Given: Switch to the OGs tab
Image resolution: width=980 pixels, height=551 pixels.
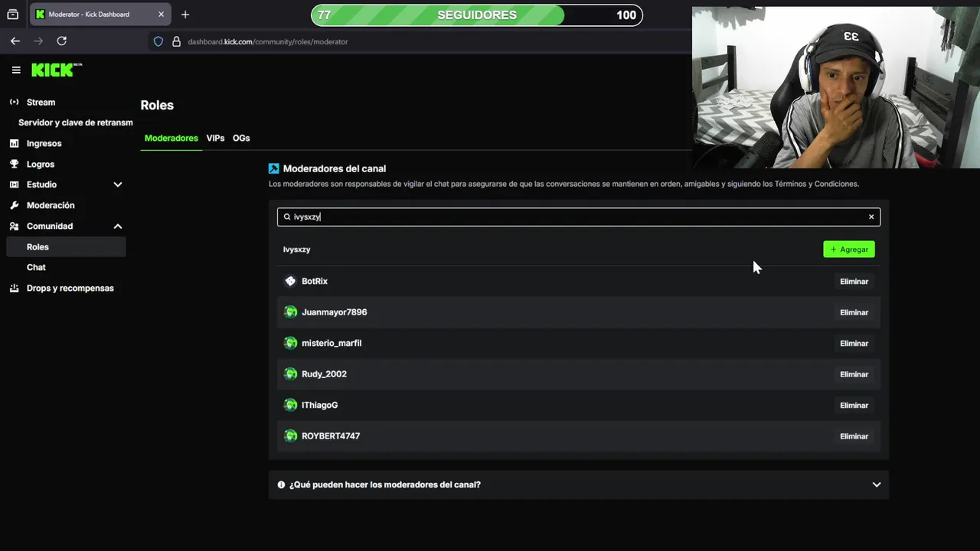Looking at the screenshot, I should (241, 138).
